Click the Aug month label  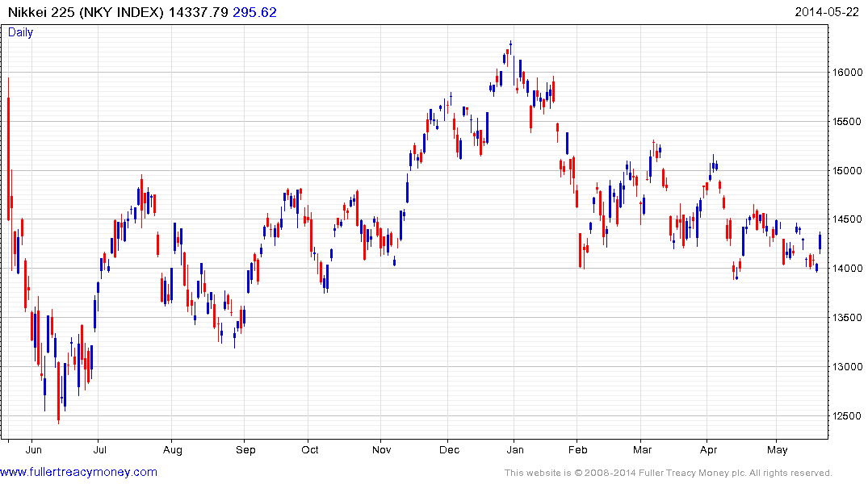pyautogui.click(x=172, y=449)
